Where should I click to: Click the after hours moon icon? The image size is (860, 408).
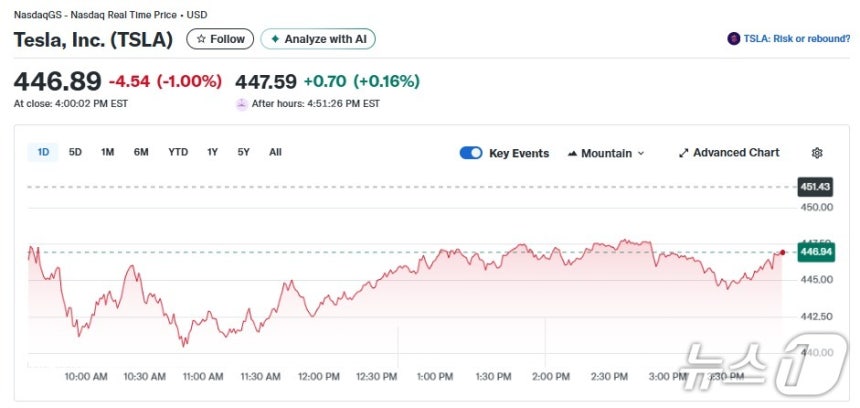[241, 103]
